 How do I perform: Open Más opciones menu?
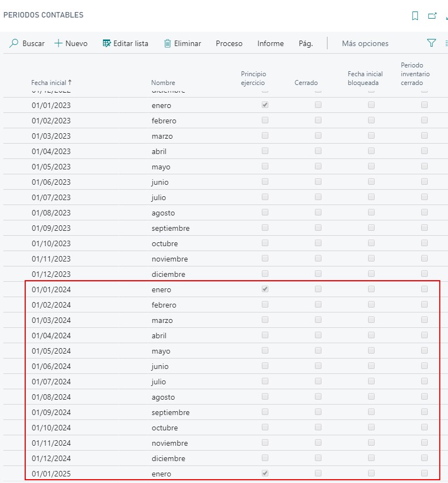pyautogui.click(x=365, y=43)
